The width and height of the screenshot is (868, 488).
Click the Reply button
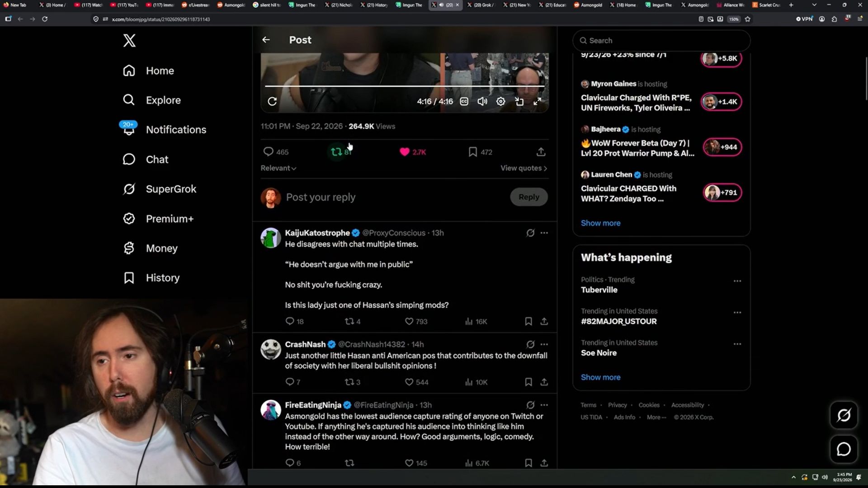coord(529,197)
